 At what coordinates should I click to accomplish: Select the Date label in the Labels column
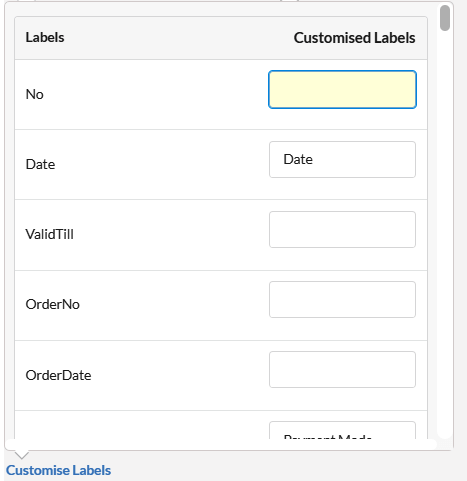[x=40, y=164]
